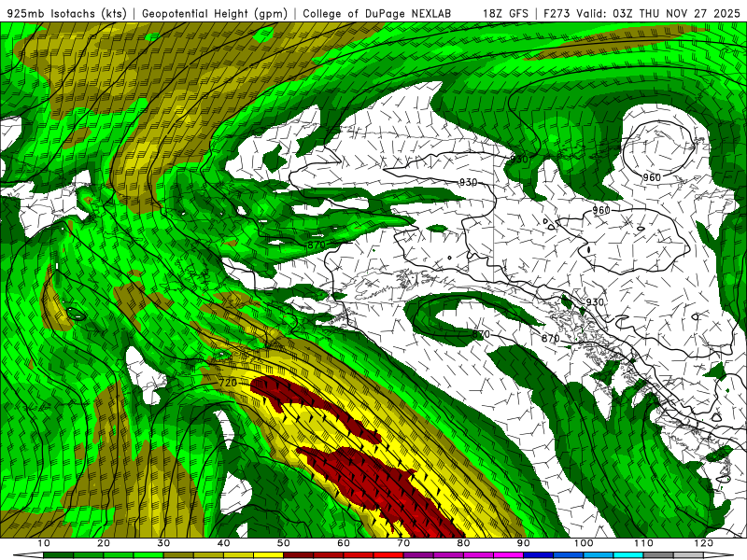Click the dark gray legend swatch starting at 110
This screenshot has width=747, height=560.
point(659,555)
